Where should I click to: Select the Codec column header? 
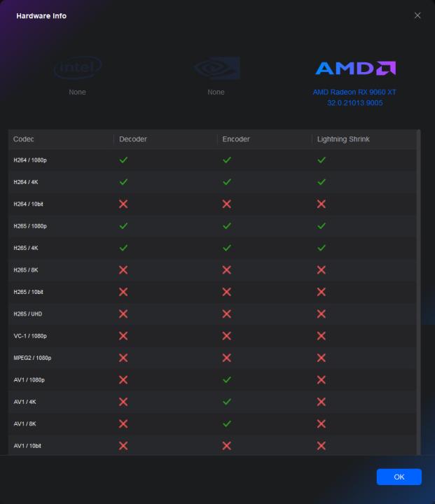pyautogui.click(x=24, y=139)
